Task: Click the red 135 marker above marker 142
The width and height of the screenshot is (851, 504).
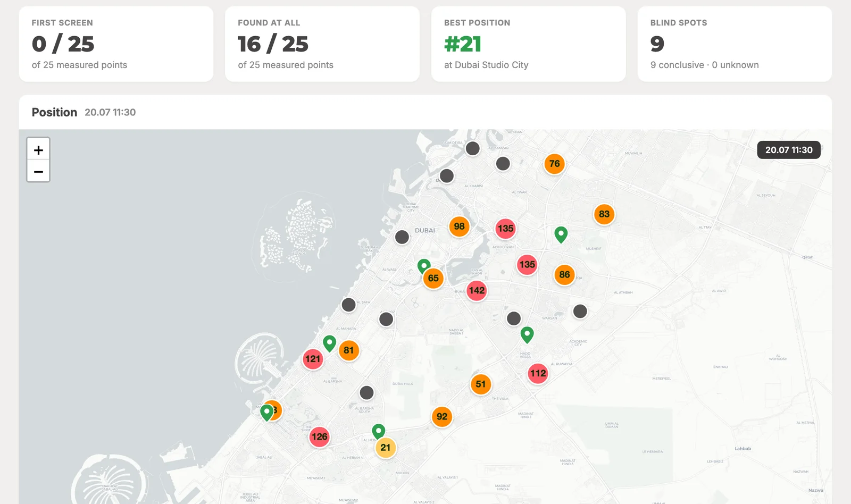Action: click(x=527, y=264)
